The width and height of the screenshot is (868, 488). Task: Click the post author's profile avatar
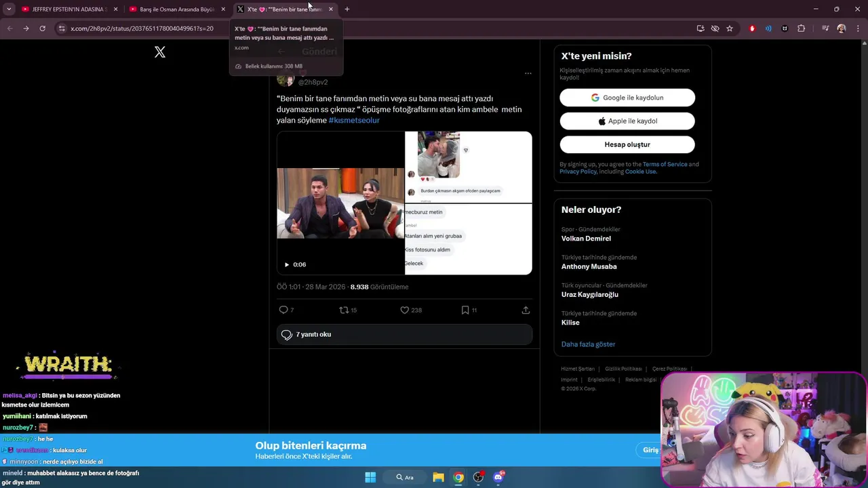(x=285, y=79)
